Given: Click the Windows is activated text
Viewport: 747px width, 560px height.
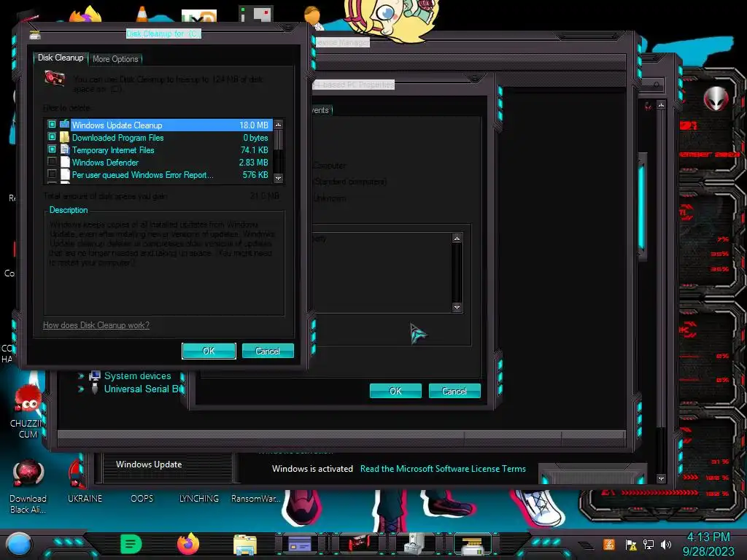Looking at the screenshot, I should click(312, 469).
